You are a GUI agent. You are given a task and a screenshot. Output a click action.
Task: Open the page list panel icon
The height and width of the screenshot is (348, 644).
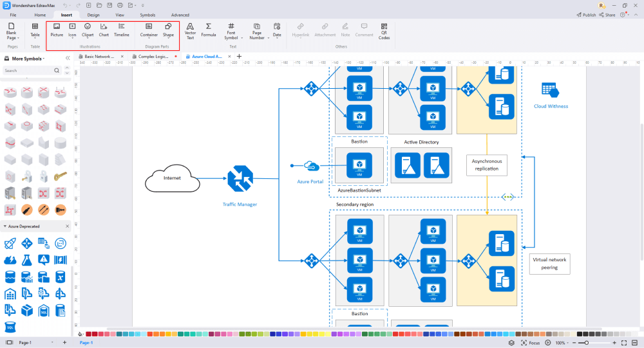(x=9, y=343)
